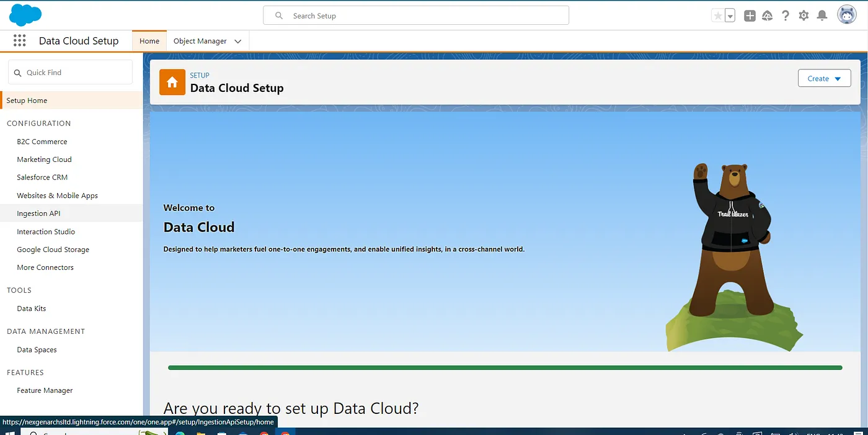The image size is (868, 435).
Task: Open the favorites list dropdown arrow
Action: (730, 16)
